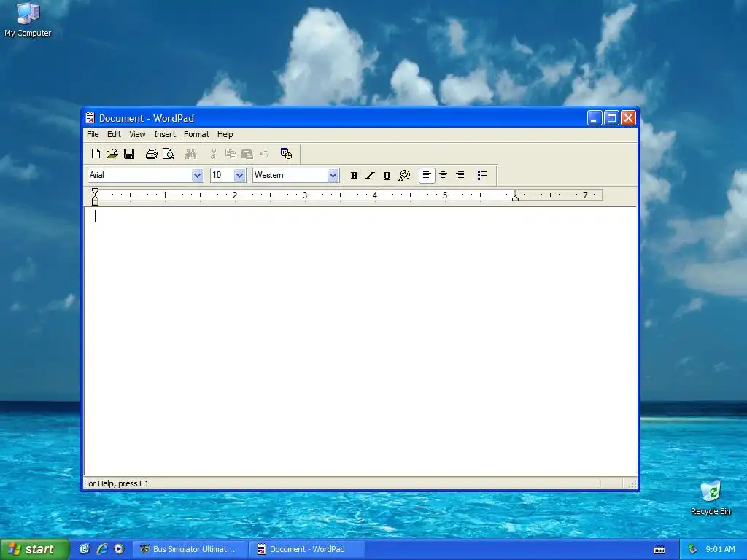The width and height of the screenshot is (747, 560).
Task: Save the document with the floppy disk icon
Action: 129,154
